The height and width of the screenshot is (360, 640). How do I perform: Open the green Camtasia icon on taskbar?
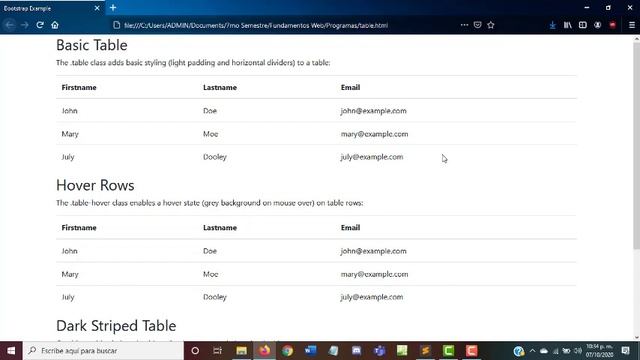click(449, 351)
